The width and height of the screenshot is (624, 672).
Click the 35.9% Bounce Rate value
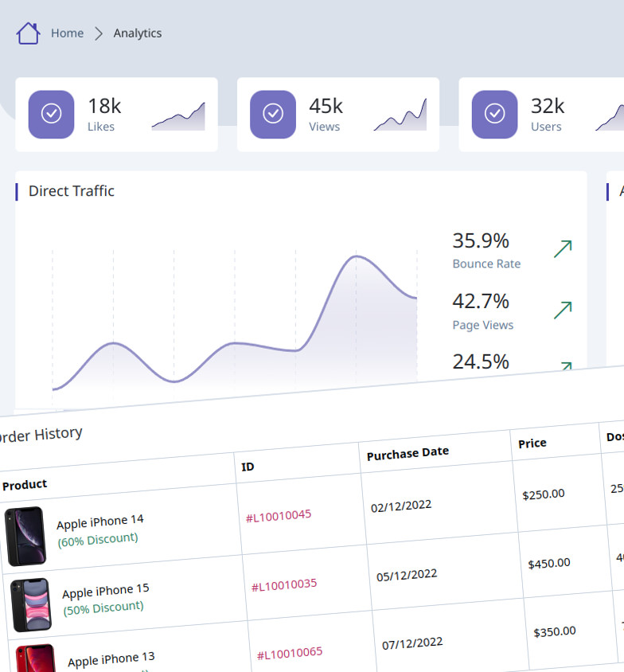[x=481, y=241]
